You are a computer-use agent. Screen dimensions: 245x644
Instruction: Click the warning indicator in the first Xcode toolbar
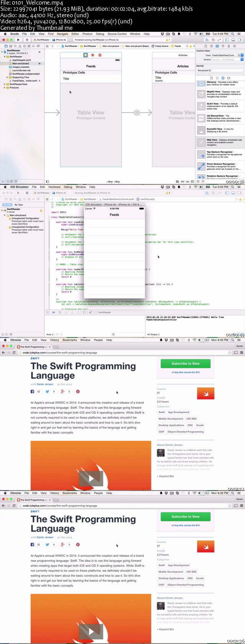point(168,40)
